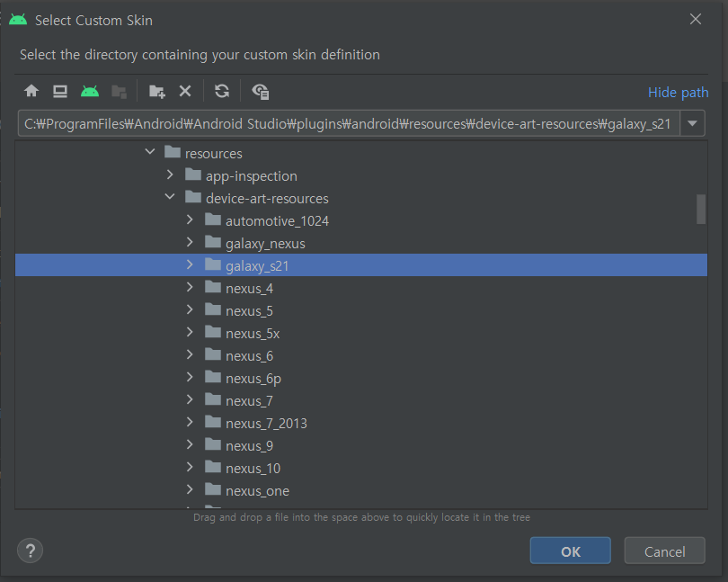
Task: Toggle Show Hidden Files and Directories icon
Action: click(261, 92)
